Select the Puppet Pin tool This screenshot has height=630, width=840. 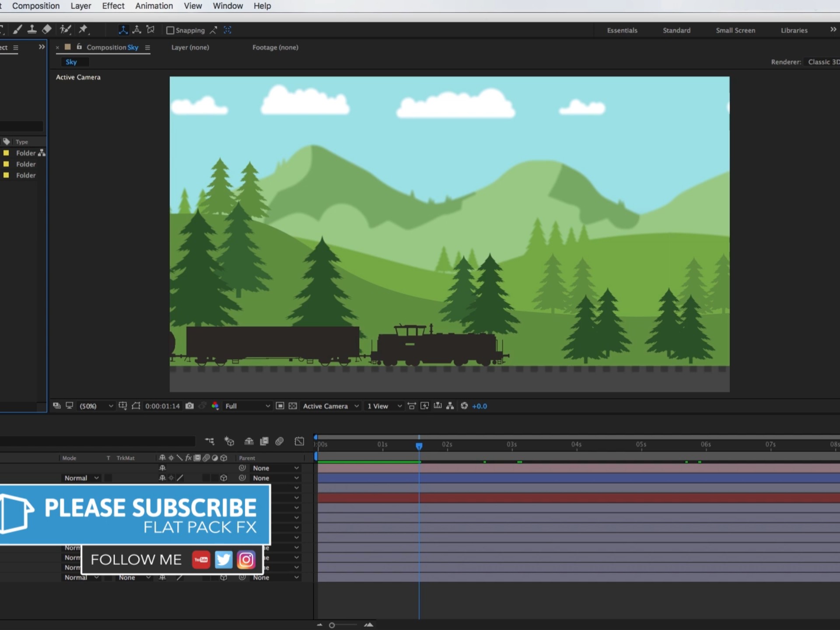(83, 30)
